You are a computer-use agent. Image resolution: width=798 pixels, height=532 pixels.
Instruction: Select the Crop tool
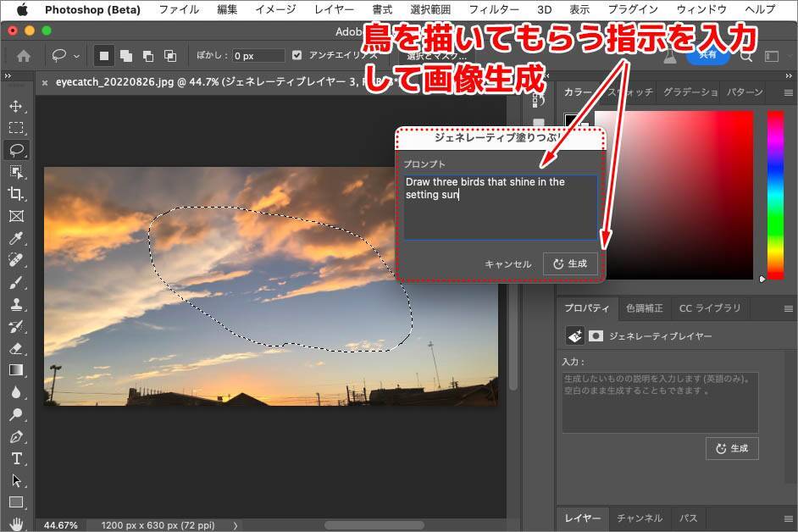16,194
